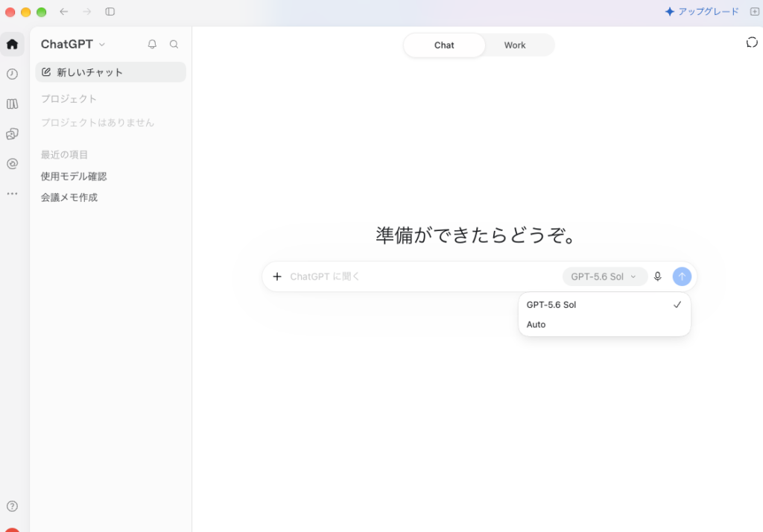Image resolution: width=763 pixels, height=532 pixels.
Task: Open the help question mark icon
Action: [x=12, y=506]
